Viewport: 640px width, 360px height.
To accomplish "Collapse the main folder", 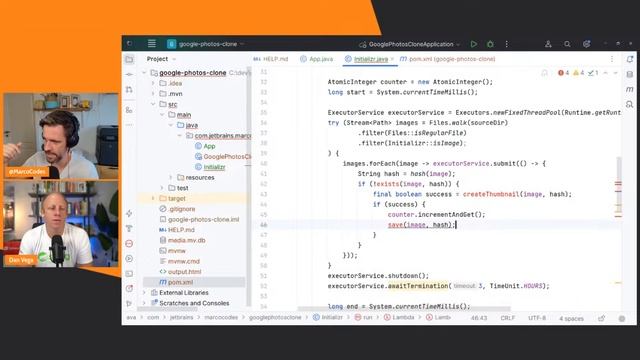I will [x=162, y=115].
